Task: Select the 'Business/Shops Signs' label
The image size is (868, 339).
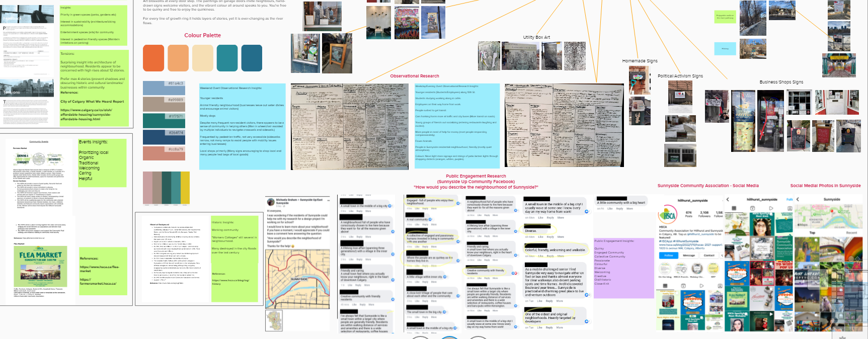Action: pyautogui.click(x=781, y=82)
